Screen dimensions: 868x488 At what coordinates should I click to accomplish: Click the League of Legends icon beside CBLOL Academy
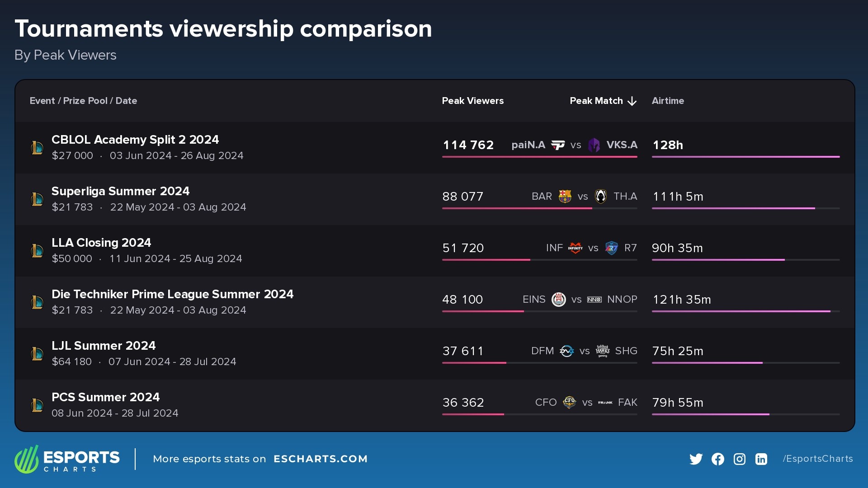(x=37, y=147)
